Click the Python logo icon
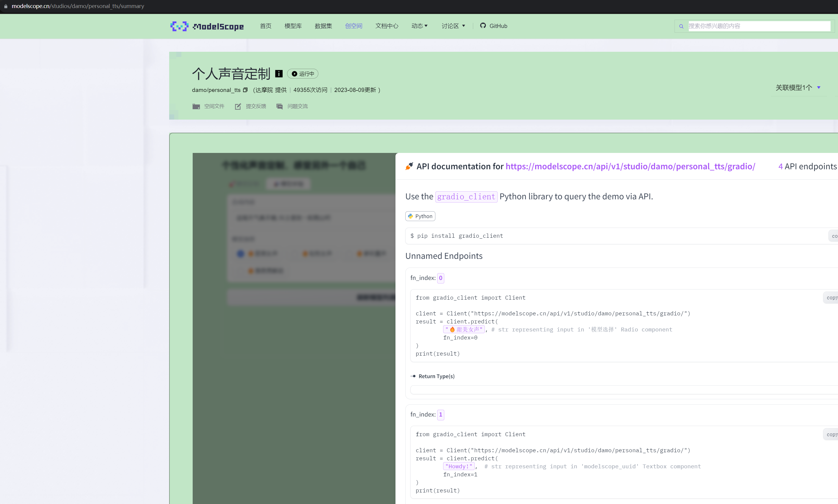The image size is (838, 504). coord(411,216)
